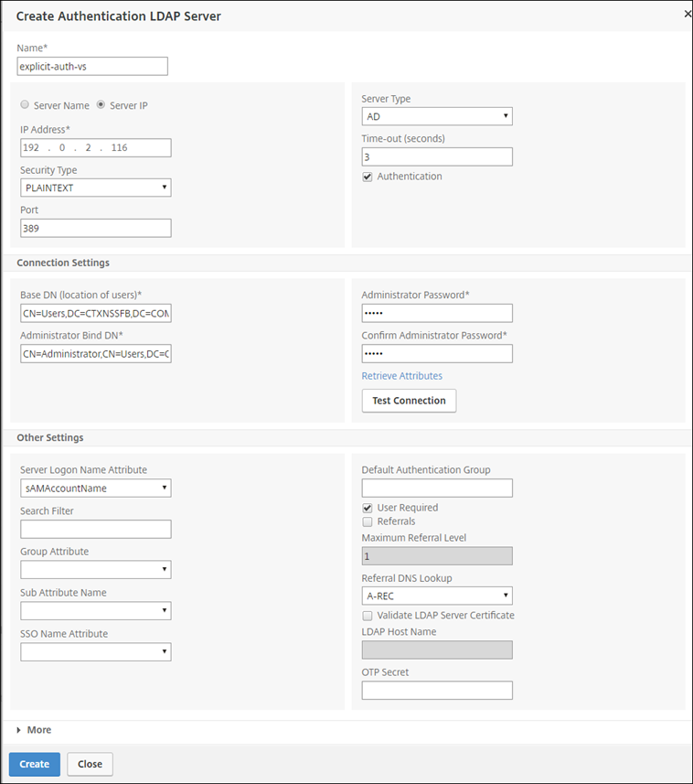The height and width of the screenshot is (784, 693).
Task: Select the Server Name radio button
Action: (x=25, y=104)
